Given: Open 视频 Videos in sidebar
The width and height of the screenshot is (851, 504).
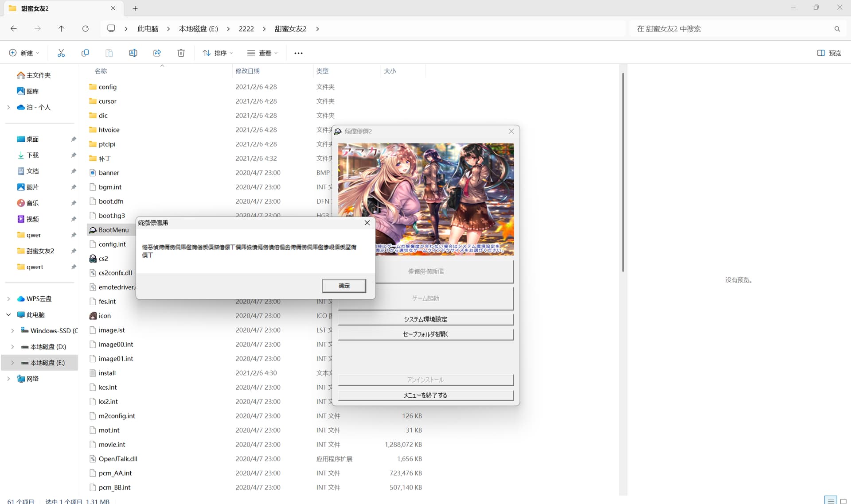Looking at the screenshot, I should (x=27, y=219).
